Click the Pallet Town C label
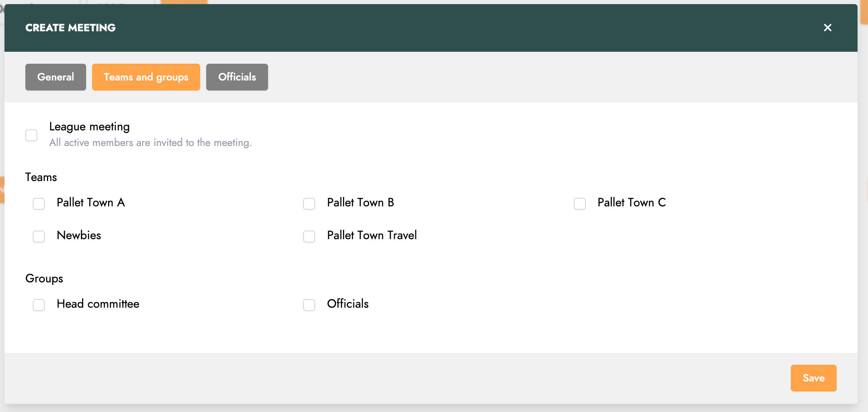 pos(631,202)
